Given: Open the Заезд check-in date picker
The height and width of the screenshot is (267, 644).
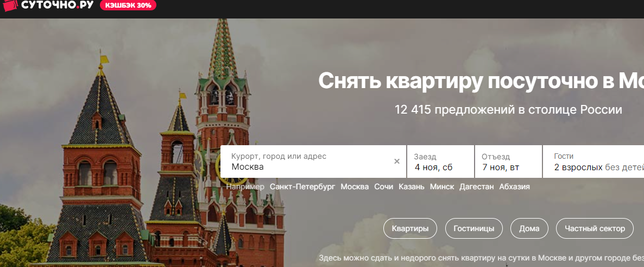Looking at the screenshot, I should (x=441, y=162).
